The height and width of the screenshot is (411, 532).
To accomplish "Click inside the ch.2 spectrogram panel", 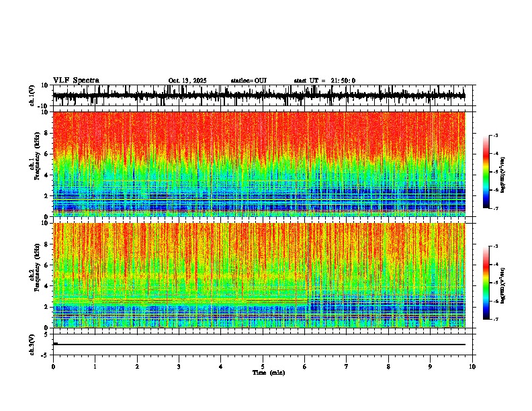I will pos(259,275).
